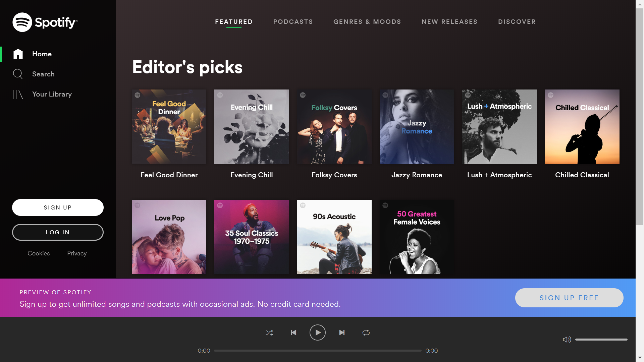The height and width of the screenshot is (362, 644).
Task: Click the repeat icon in player
Action: [x=366, y=333]
